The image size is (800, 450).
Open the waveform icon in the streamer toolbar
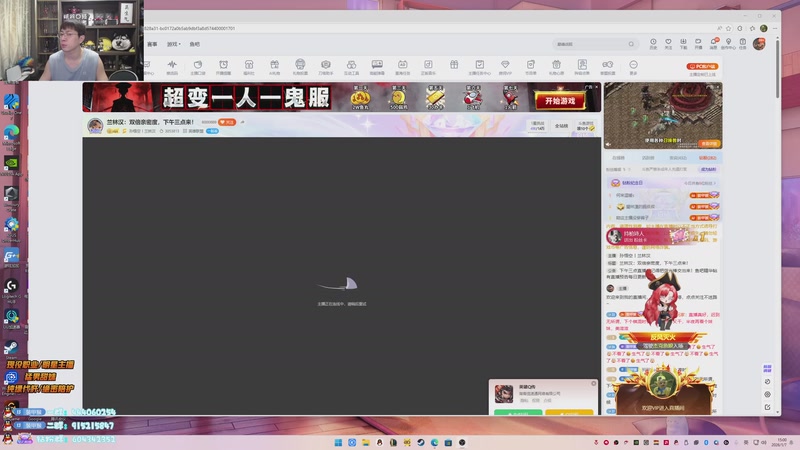(x=172, y=65)
